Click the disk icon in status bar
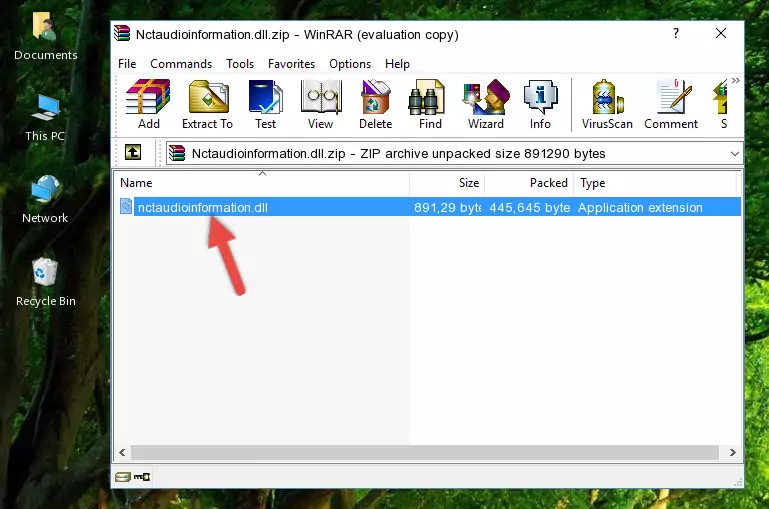 coord(123,477)
